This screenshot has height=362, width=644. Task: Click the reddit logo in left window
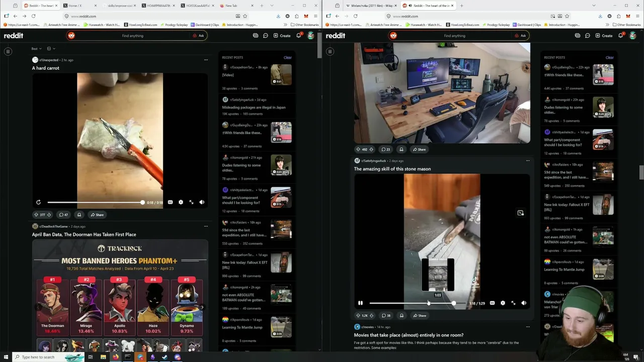tap(14, 36)
